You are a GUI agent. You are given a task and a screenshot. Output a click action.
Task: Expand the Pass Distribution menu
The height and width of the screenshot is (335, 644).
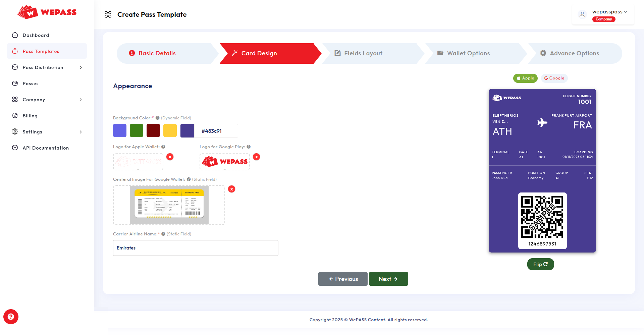pos(43,67)
